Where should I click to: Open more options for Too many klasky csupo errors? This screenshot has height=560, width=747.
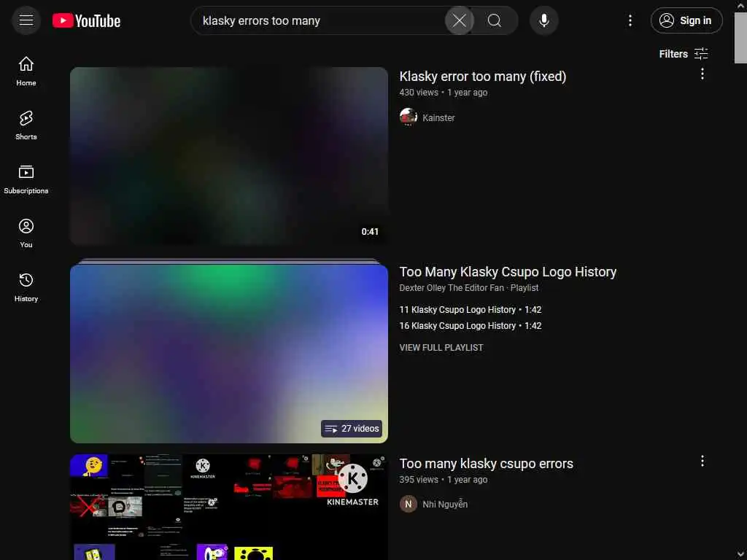[x=703, y=461]
